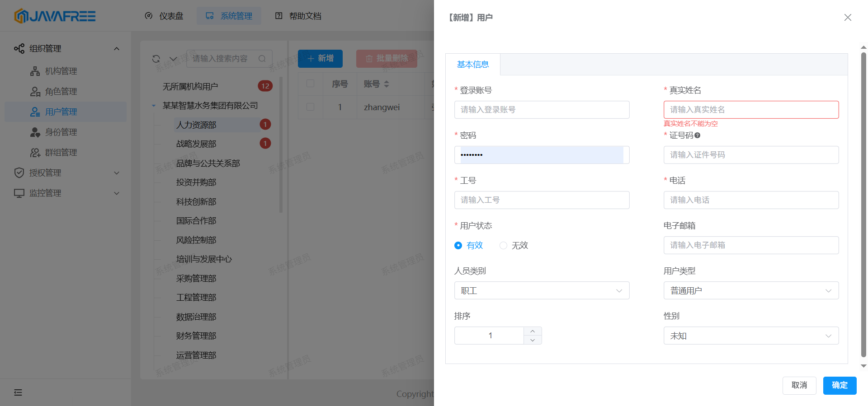Screen dimensions: 868x406
Task: Open 角色管理 in the sidebar
Action: coord(61,91)
